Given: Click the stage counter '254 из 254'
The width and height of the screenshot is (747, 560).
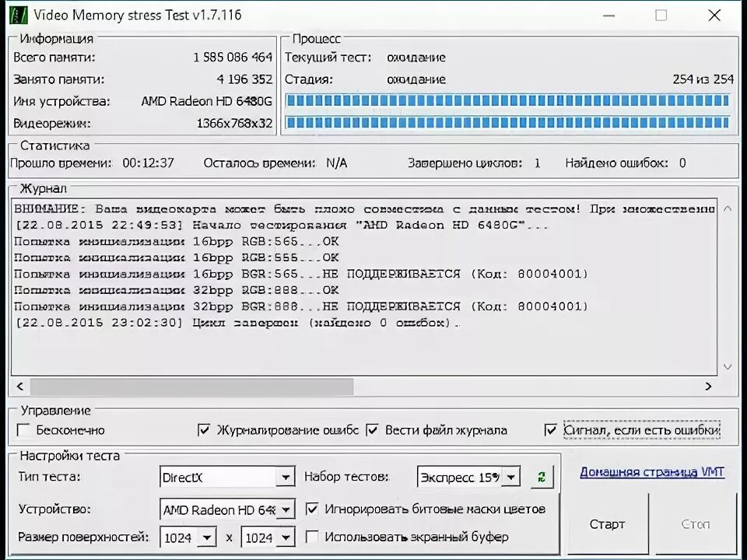Looking at the screenshot, I should click(703, 79).
